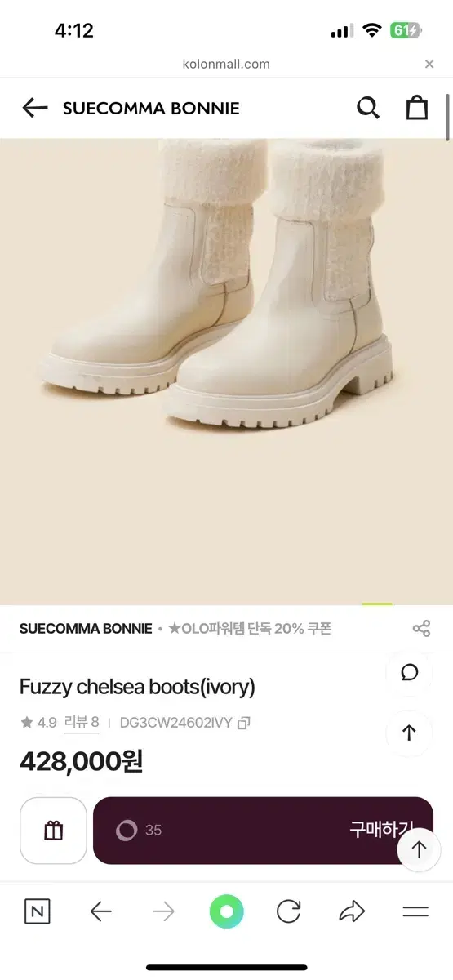Open the shopping bag cart icon
The image size is (453, 980).
417,107
